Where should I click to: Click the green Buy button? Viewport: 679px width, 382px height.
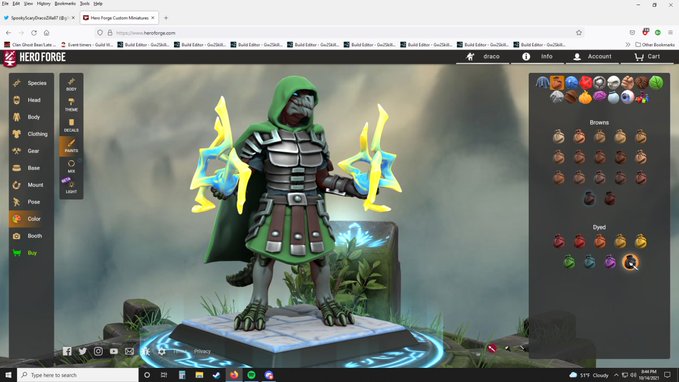click(x=31, y=253)
